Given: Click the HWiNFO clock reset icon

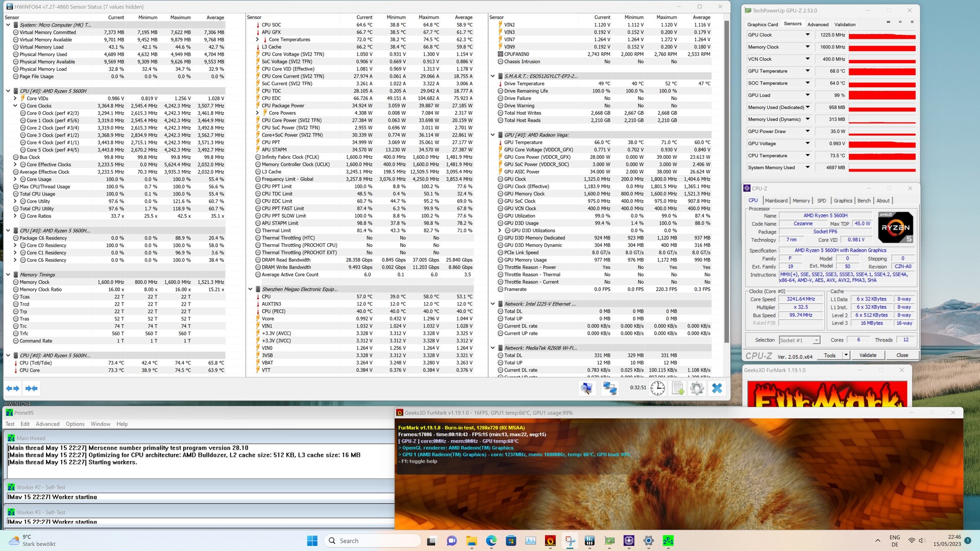Looking at the screenshot, I should tap(657, 388).
